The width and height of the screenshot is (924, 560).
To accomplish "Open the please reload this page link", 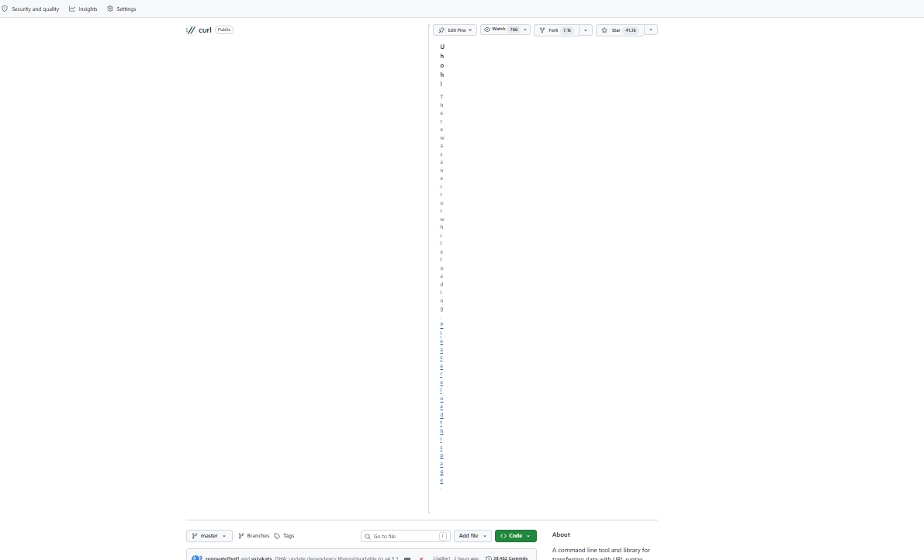I will (x=441, y=403).
